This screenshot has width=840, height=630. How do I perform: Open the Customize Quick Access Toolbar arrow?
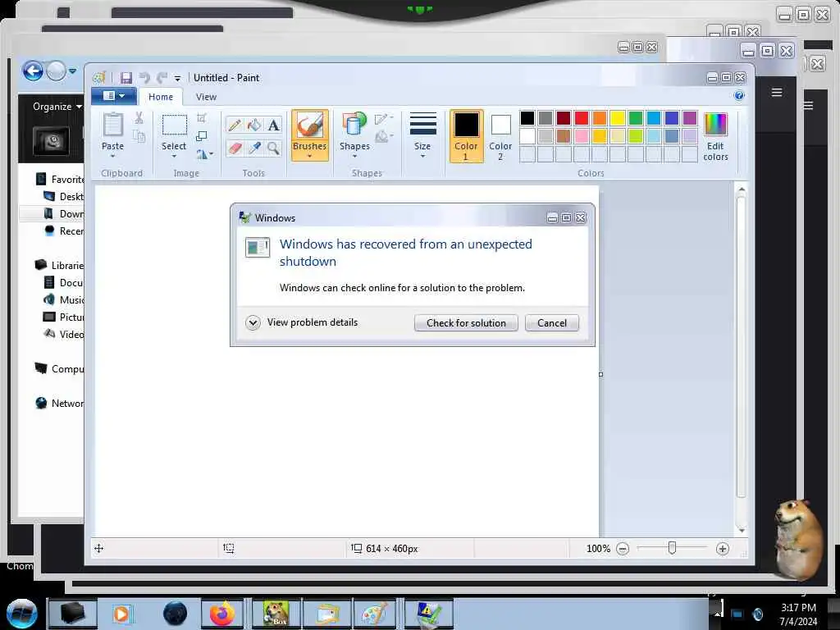(x=177, y=79)
